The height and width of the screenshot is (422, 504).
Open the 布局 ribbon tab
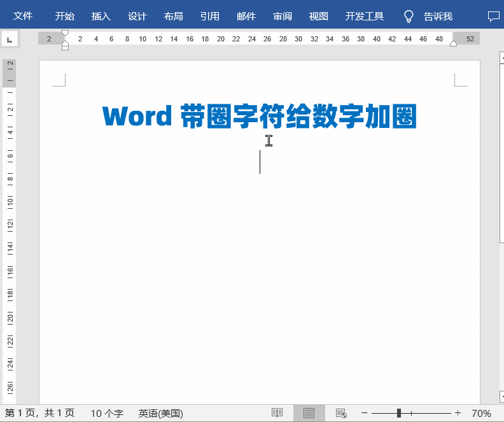coord(174,16)
